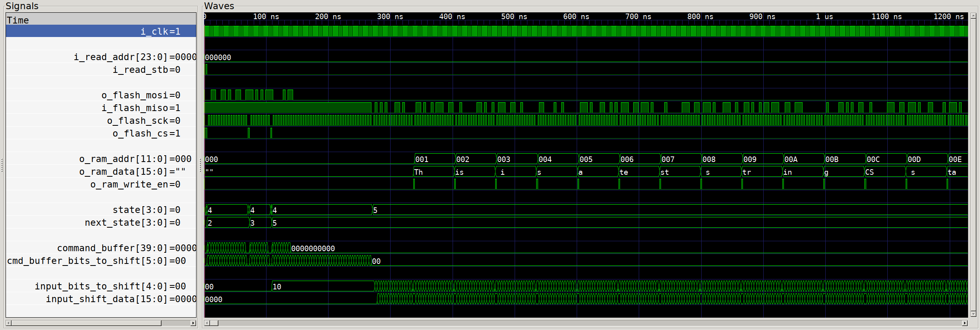The image size is (980, 330).
Task: Select the input_shift_data[15:0] signal
Action: (101, 299)
